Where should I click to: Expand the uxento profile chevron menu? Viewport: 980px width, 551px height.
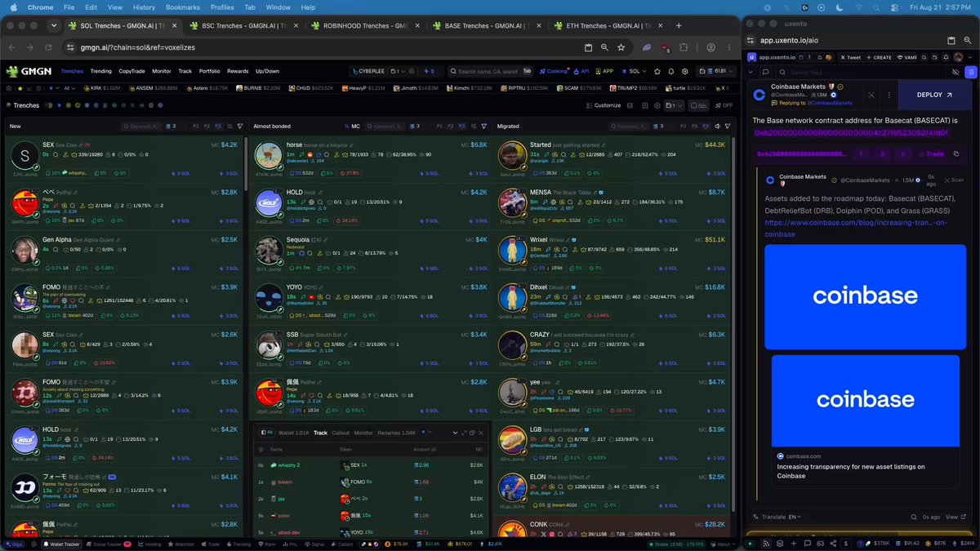pos(969,57)
